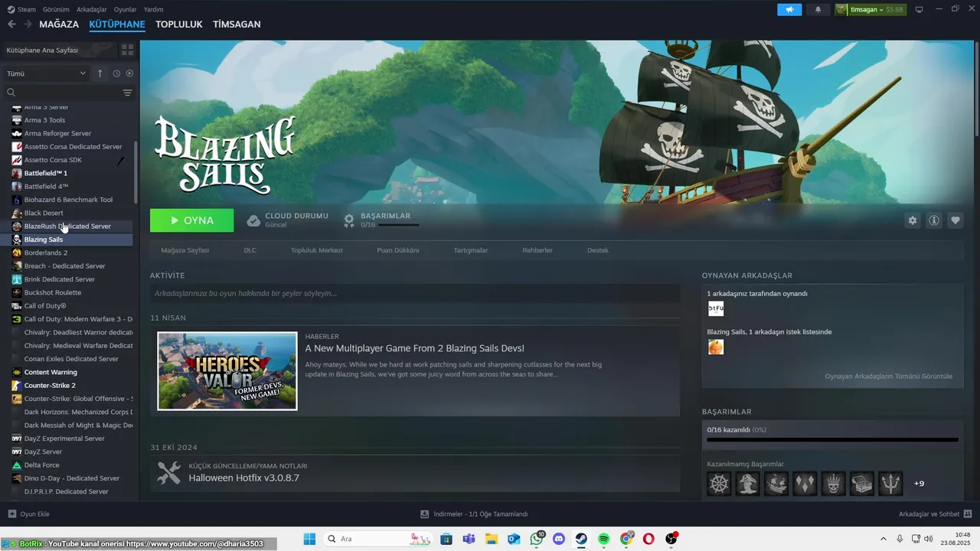Open the friend avatar who played Blazing Sails
The width and height of the screenshot is (980, 551).
[x=716, y=309]
